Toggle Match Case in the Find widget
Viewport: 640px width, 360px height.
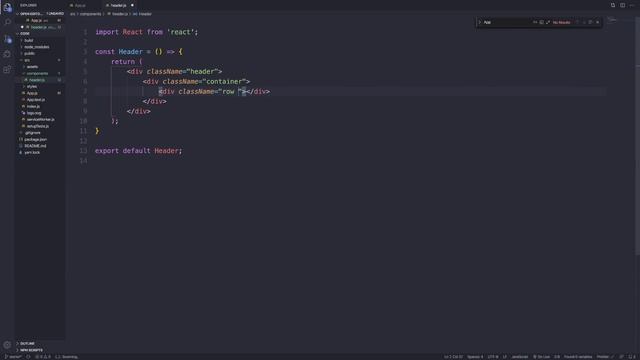coord(535,22)
